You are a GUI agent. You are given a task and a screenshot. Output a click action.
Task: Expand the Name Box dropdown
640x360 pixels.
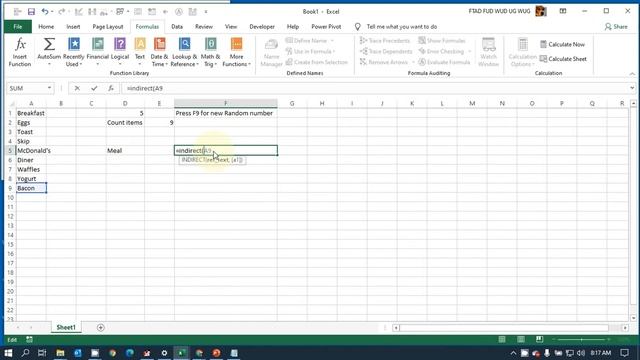(49, 88)
